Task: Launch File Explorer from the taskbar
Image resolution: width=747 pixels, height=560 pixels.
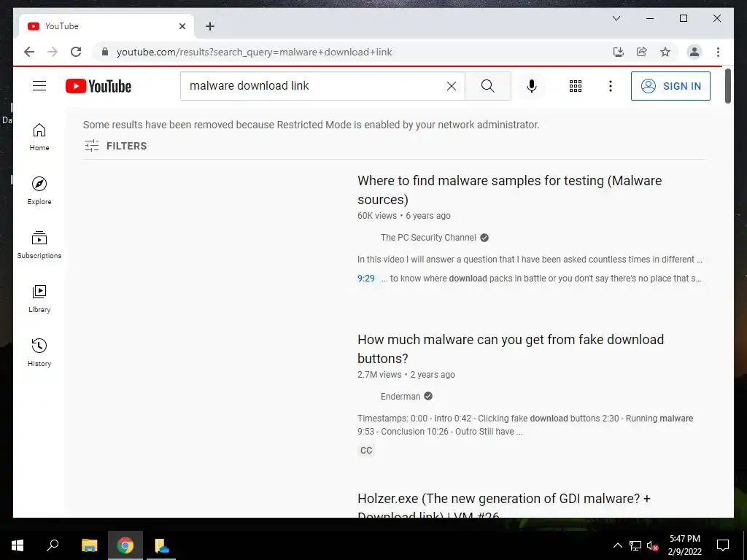Action: click(x=89, y=545)
